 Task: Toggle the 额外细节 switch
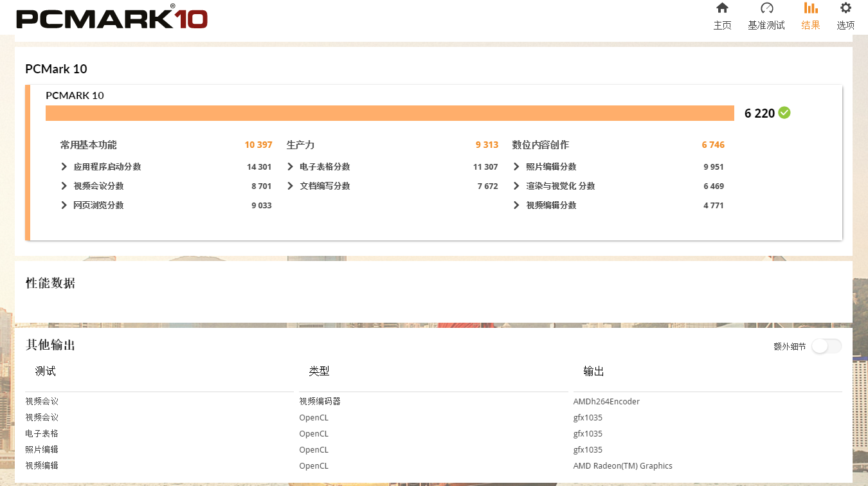coord(826,346)
